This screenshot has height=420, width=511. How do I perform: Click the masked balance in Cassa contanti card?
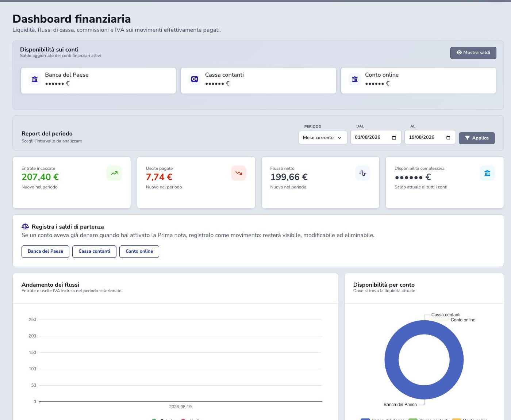(x=217, y=83)
